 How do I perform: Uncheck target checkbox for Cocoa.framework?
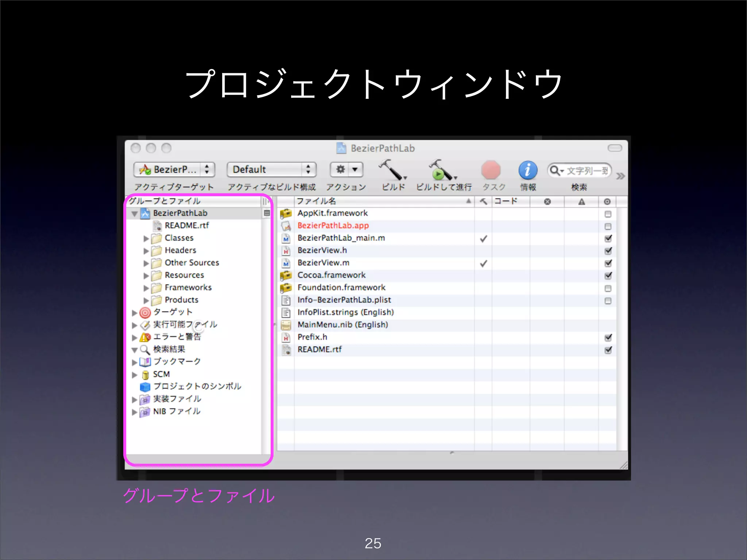(x=608, y=276)
